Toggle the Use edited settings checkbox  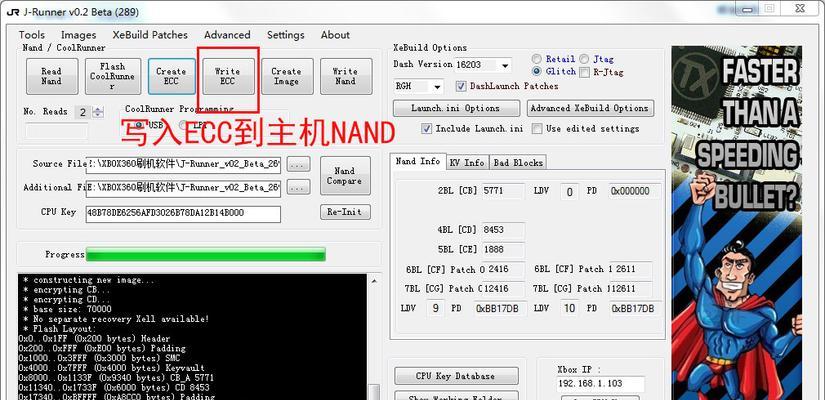[537, 128]
